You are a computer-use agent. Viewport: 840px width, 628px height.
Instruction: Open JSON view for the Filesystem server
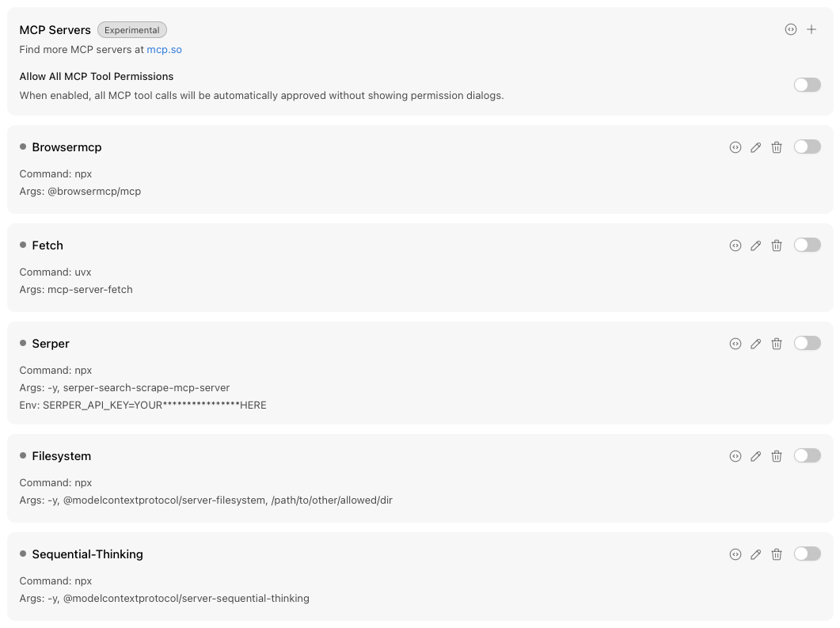(735, 455)
